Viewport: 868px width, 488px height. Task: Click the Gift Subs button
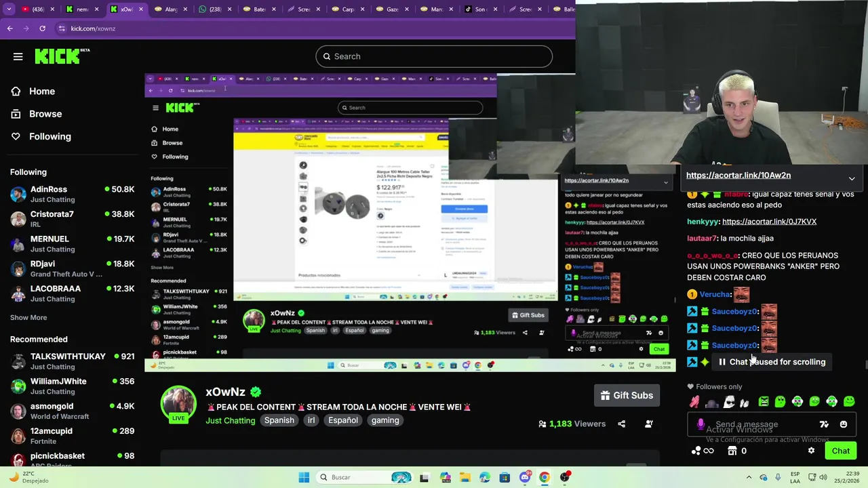(x=627, y=395)
